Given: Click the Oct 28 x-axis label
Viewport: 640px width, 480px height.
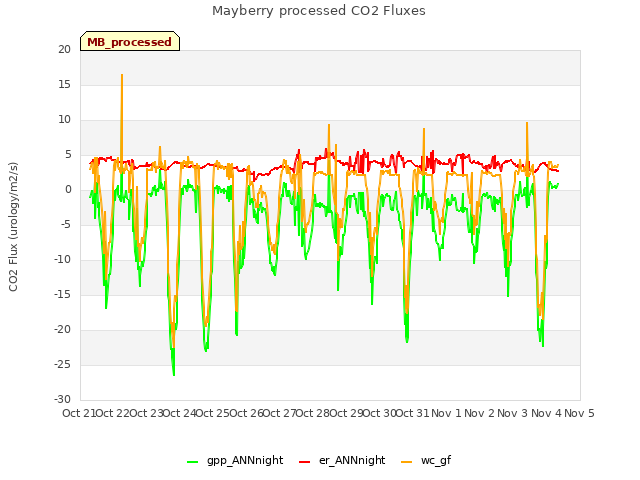Looking at the screenshot, I should 312,413.
